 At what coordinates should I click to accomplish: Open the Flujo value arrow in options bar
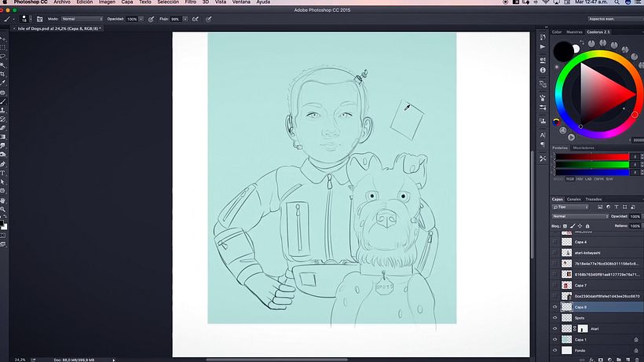(x=185, y=19)
